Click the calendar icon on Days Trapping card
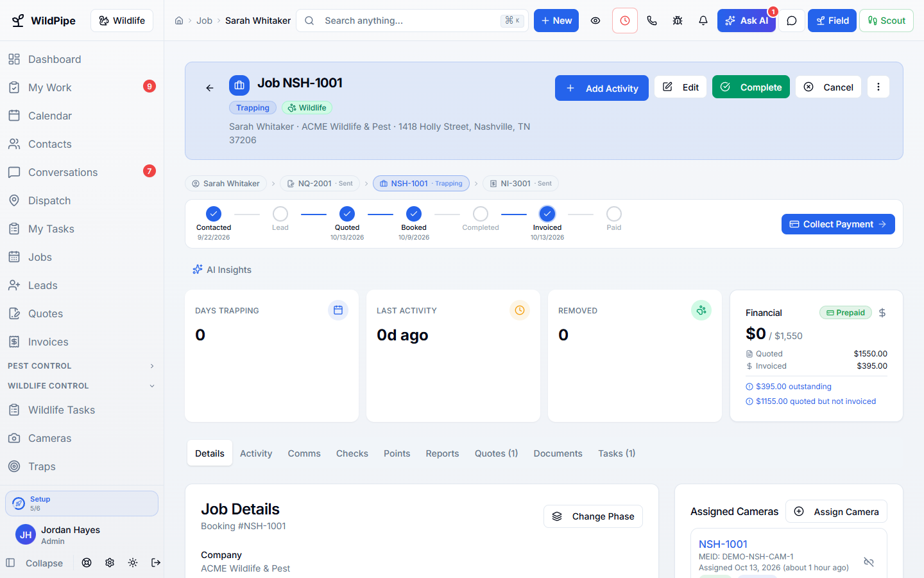Image resolution: width=924 pixels, height=578 pixels. 338,310
